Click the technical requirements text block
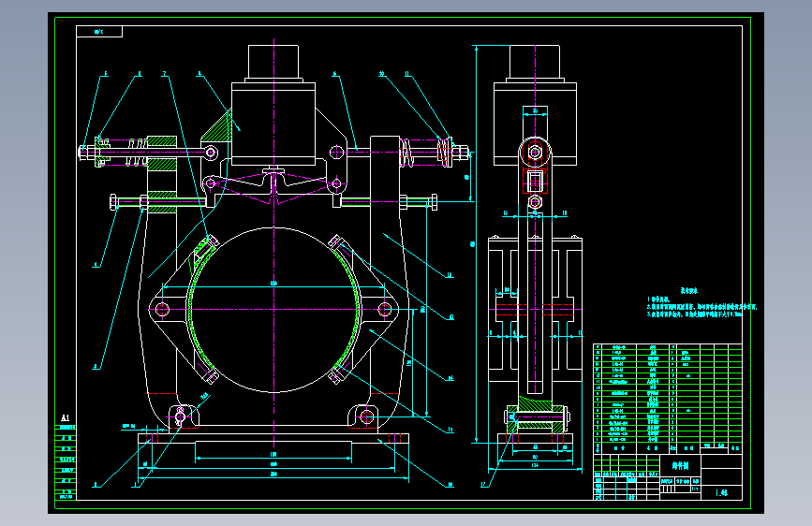 (701, 303)
